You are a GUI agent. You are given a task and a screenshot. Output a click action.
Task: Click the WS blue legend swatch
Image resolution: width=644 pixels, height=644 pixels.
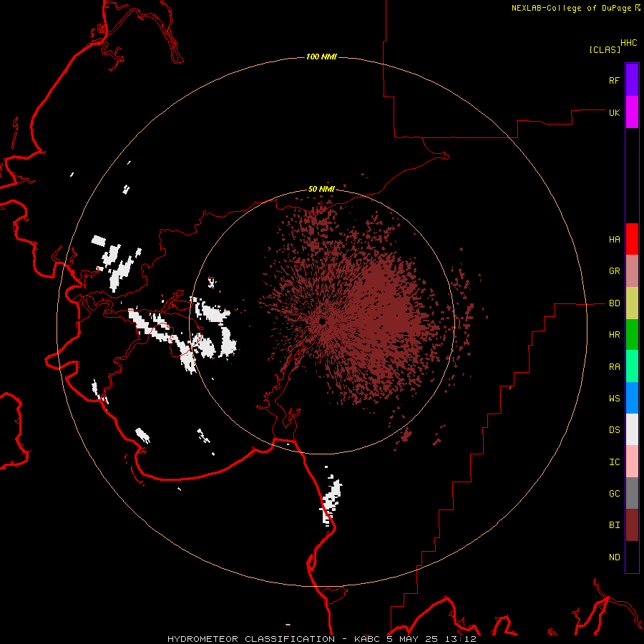pos(632,398)
